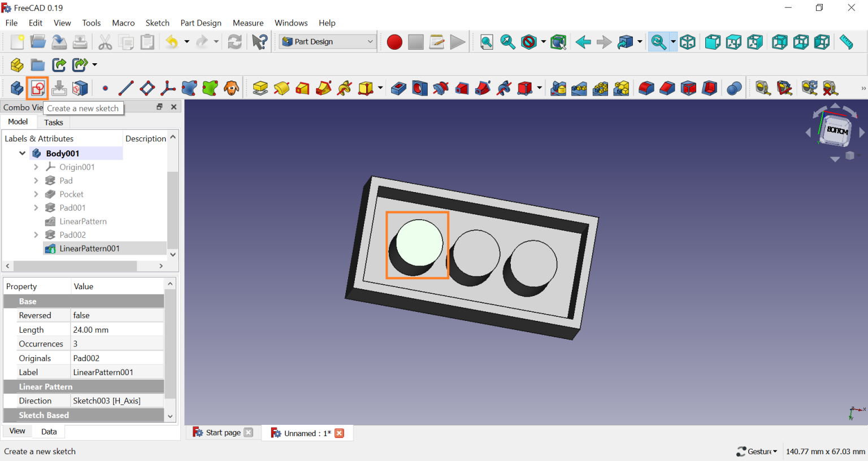Click the model tree horizontal scrollbar

pyautogui.click(x=75, y=266)
